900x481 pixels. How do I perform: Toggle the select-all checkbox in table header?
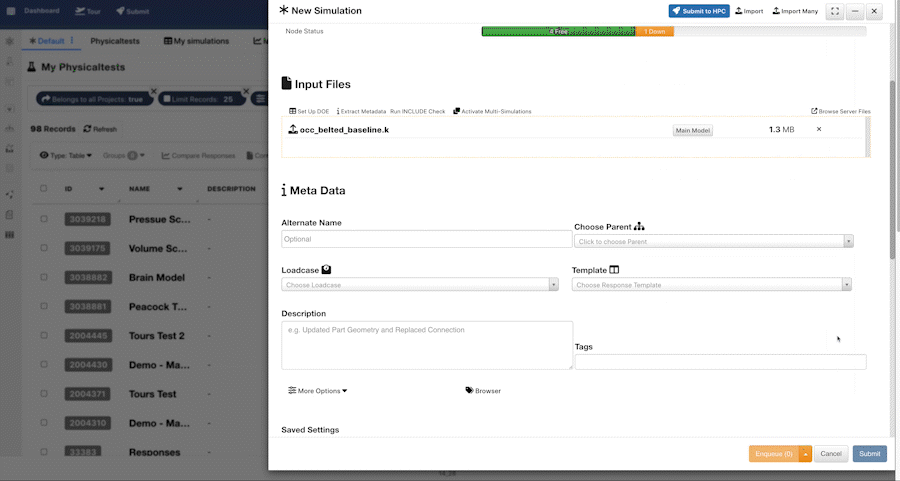pyautogui.click(x=44, y=188)
